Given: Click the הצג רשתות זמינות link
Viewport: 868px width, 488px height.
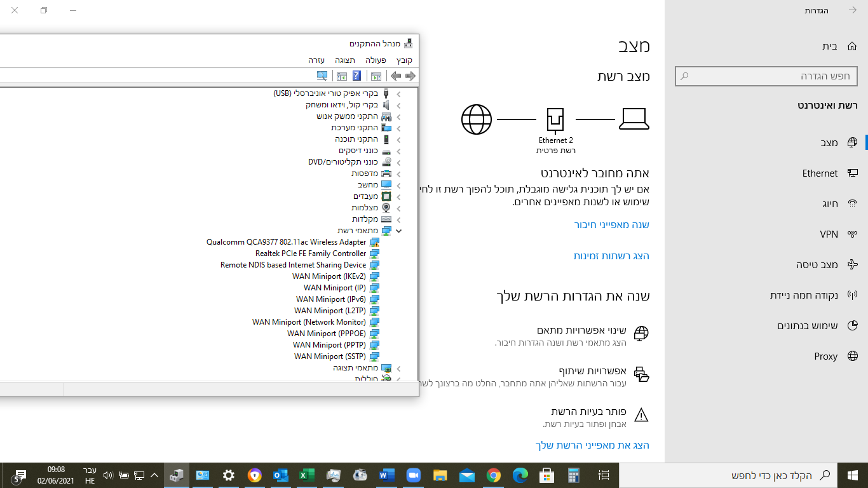Looking at the screenshot, I should point(612,256).
